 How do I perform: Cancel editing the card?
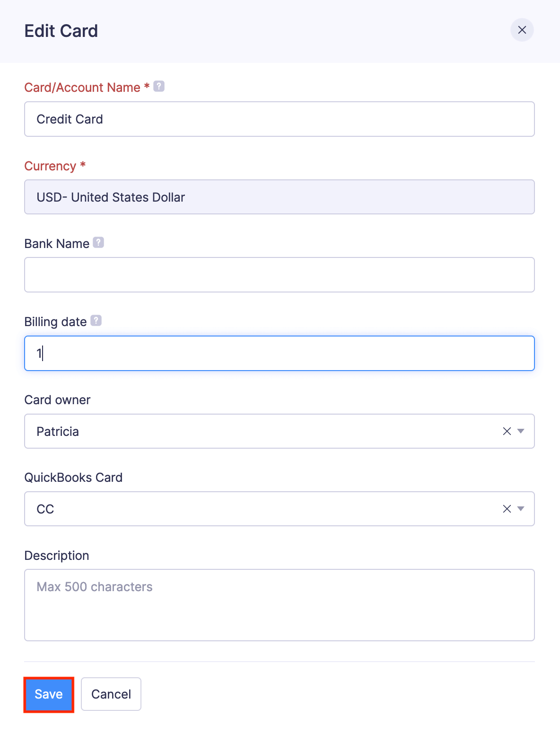pos(111,694)
